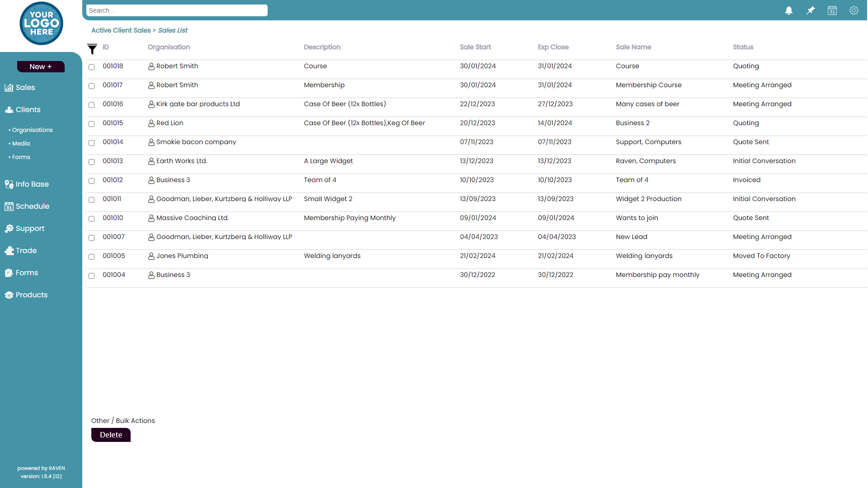The height and width of the screenshot is (488, 868).
Task: Open Organisations under Clients
Action: (32, 130)
